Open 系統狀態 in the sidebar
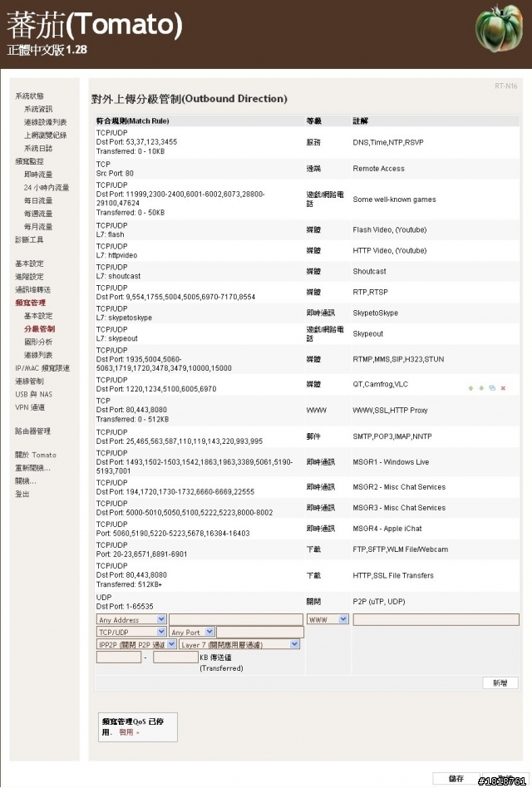 click(29, 96)
